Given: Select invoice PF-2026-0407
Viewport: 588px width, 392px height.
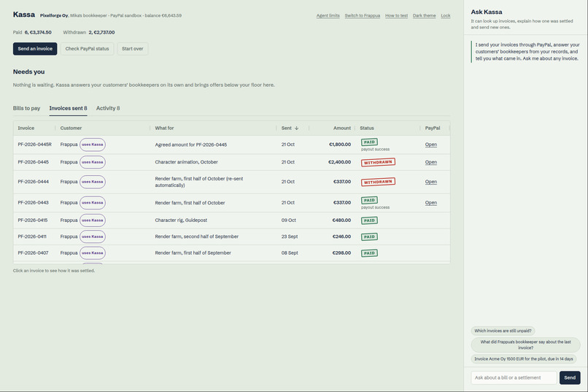Looking at the screenshot, I should (x=33, y=253).
